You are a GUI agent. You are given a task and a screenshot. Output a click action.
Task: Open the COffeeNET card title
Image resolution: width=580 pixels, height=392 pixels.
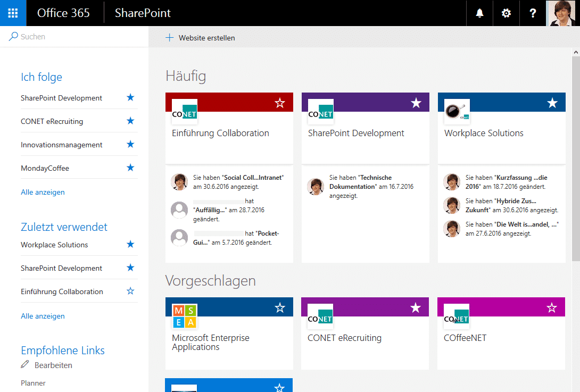pyautogui.click(x=465, y=338)
